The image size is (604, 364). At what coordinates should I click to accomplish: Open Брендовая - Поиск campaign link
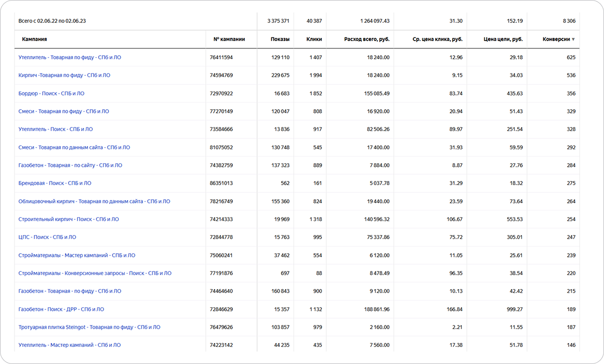pyautogui.click(x=55, y=183)
